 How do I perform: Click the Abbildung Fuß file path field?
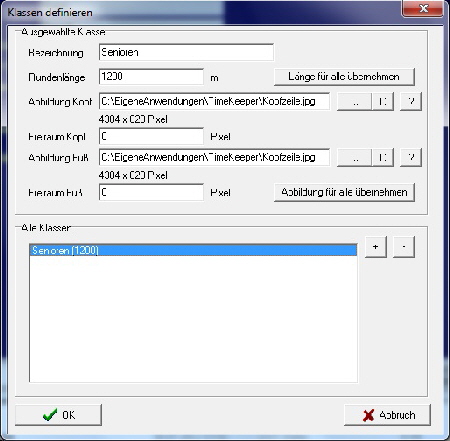[x=214, y=157]
